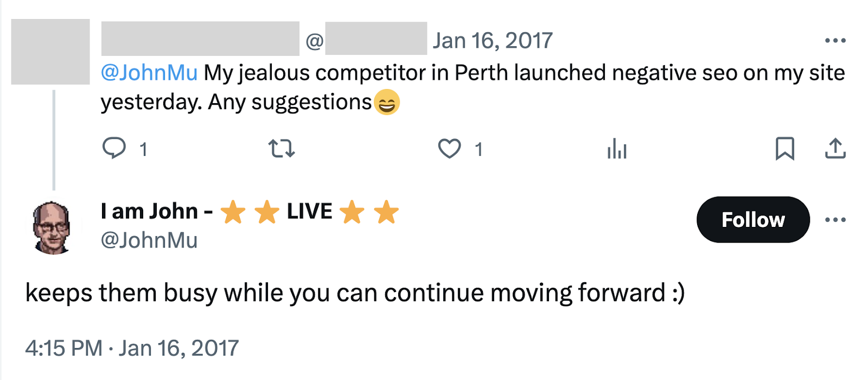
Task: Retweet the Perth negative seo tweet
Action: tap(282, 148)
